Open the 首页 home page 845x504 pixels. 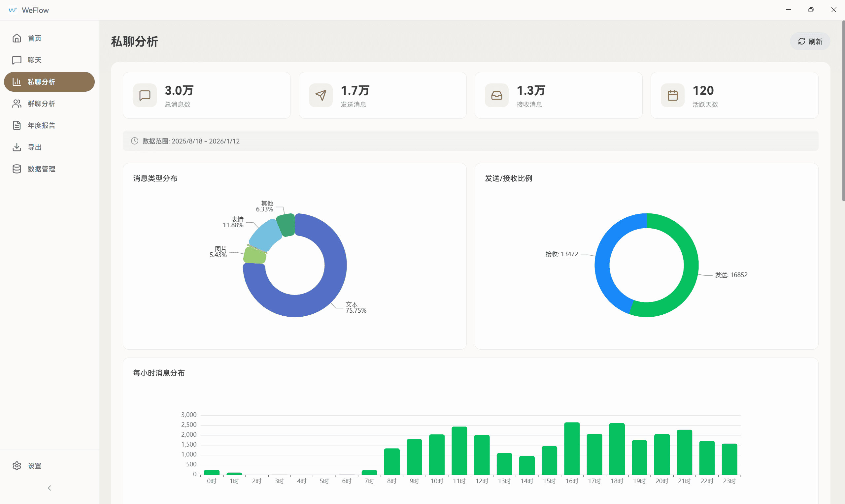[x=34, y=38]
